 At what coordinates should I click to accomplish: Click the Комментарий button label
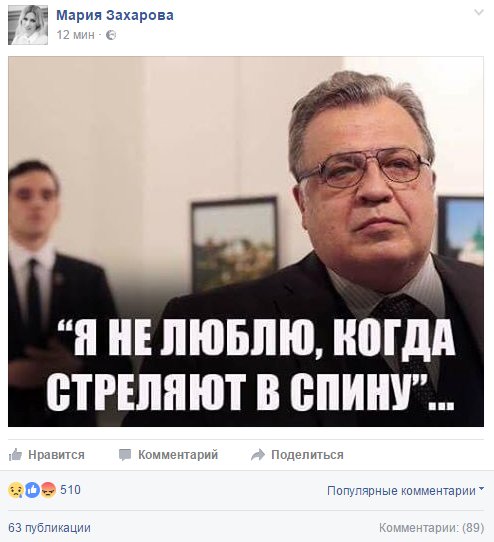pos(178,455)
